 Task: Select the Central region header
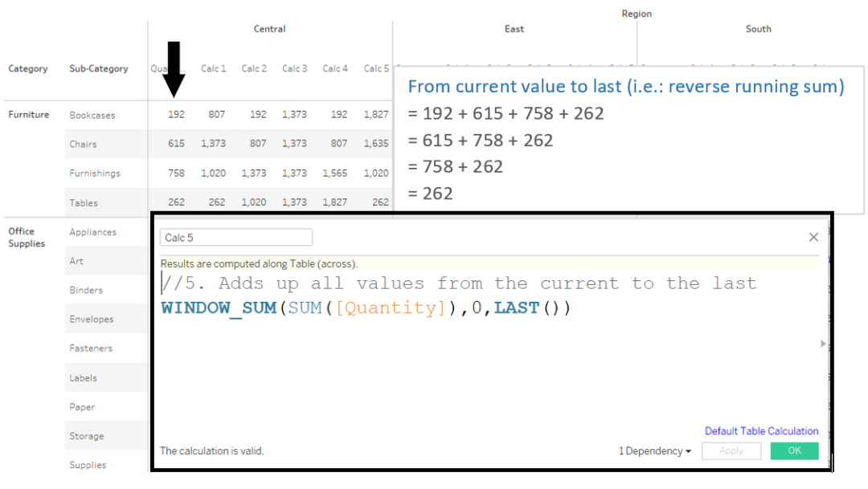pos(269,29)
